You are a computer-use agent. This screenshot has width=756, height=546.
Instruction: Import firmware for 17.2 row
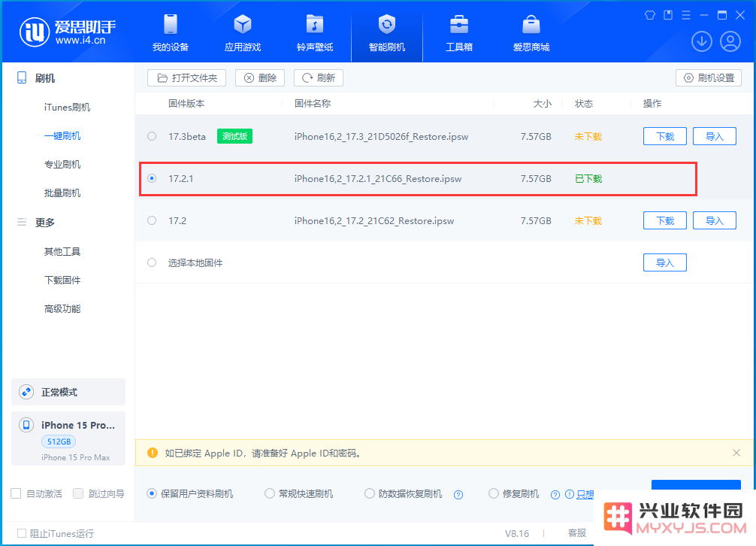(715, 220)
